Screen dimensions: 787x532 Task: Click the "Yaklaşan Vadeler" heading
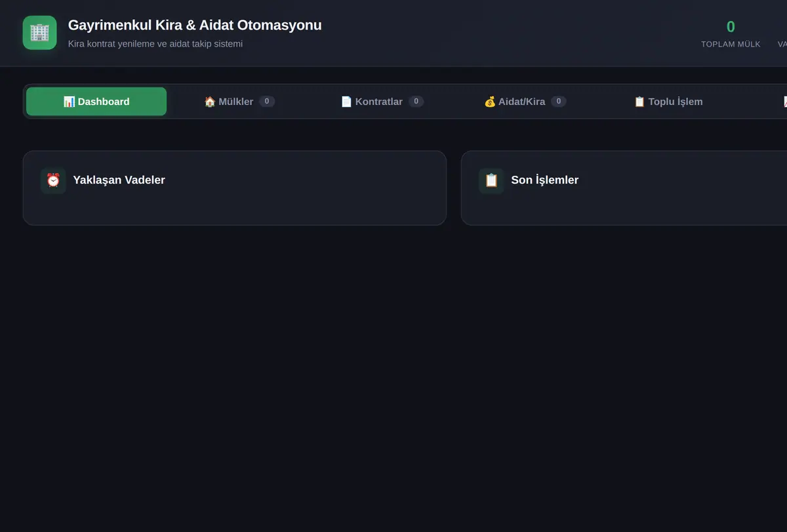coord(119,180)
